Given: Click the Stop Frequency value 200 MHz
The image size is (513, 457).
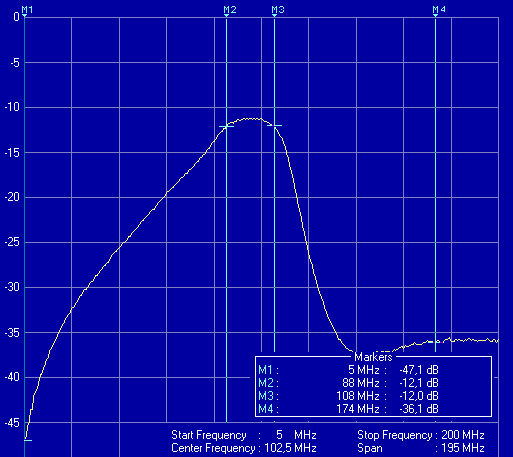Looking at the screenshot, I should point(463,435).
